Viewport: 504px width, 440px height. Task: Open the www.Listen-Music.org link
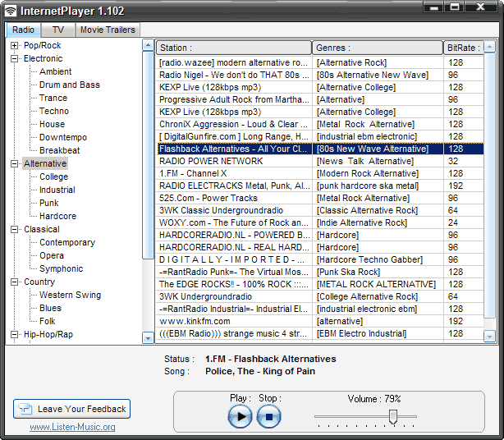coord(72,427)
